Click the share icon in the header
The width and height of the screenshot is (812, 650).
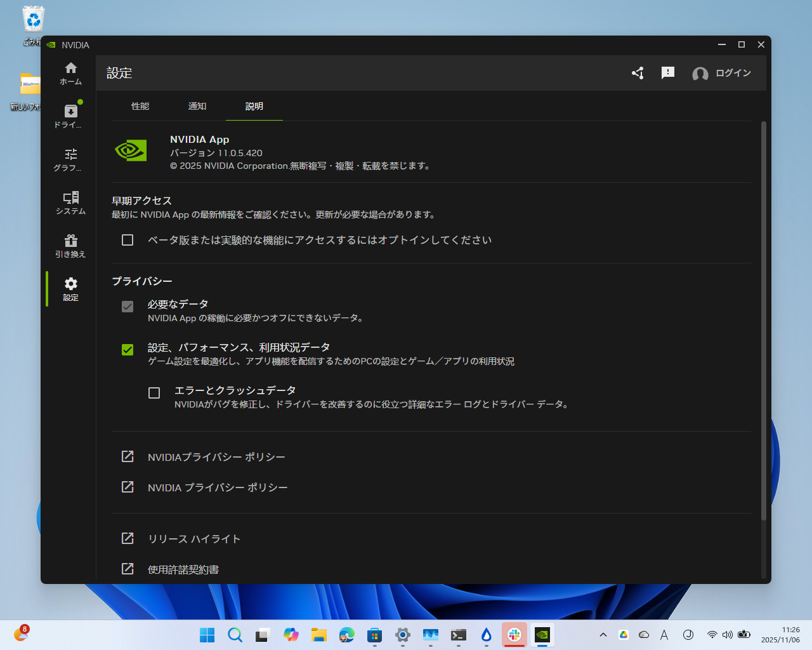tap(638, 73)
